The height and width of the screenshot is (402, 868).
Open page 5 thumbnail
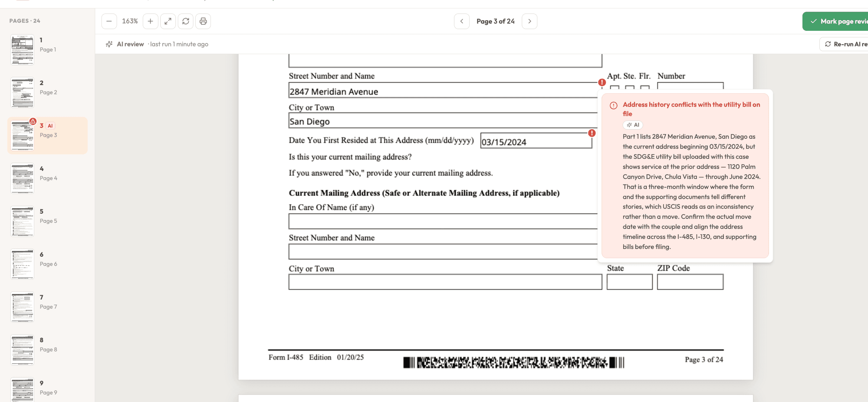22,221
